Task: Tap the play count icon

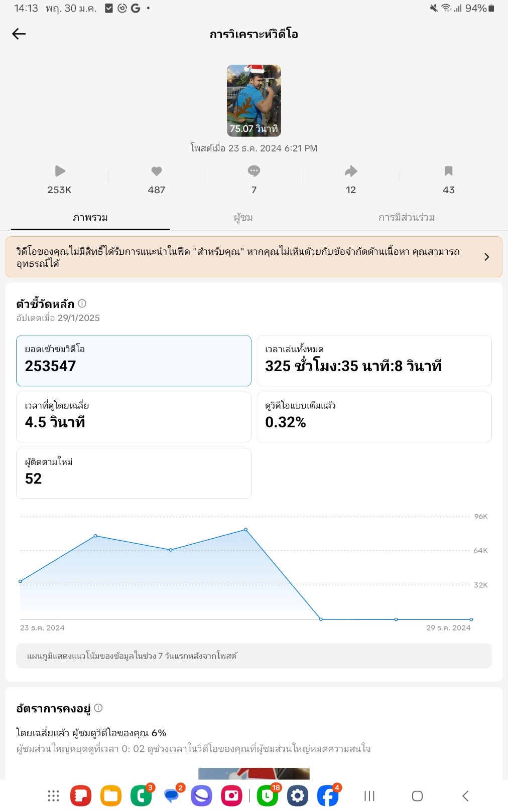Action: pos(60,171)
